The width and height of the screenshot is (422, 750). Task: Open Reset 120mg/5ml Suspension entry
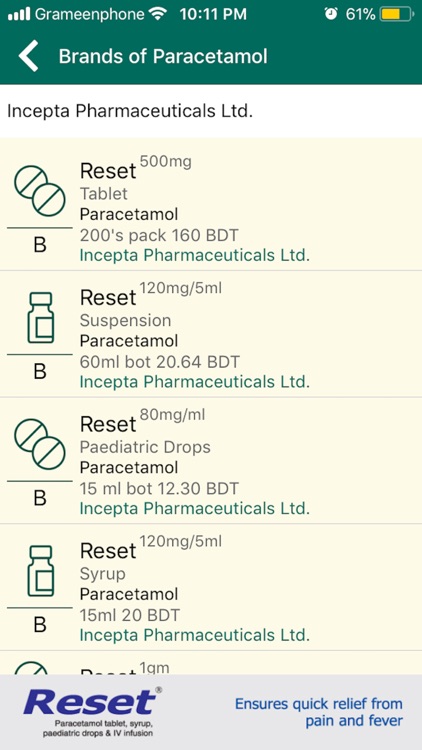tap(211, 334)
